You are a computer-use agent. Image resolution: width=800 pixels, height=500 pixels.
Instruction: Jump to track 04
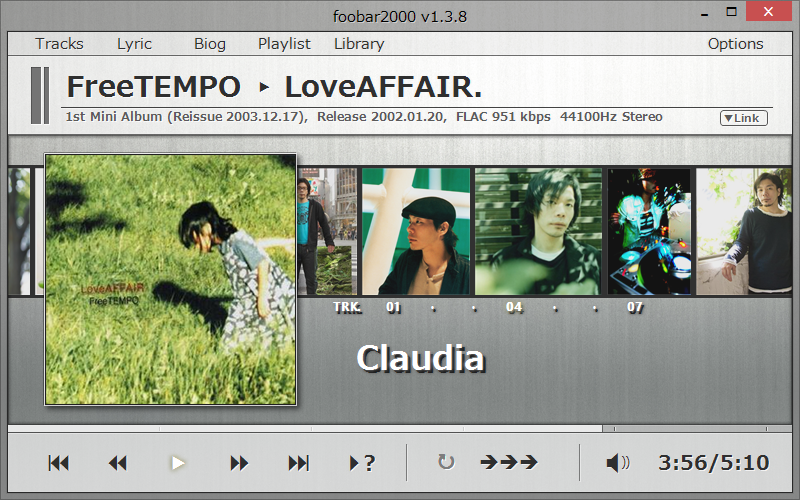pos(514,307)
